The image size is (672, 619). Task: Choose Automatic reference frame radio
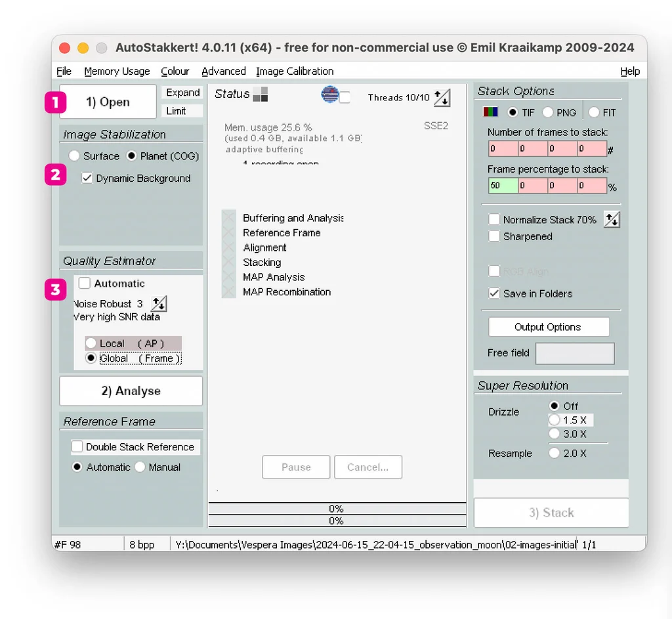77,467
